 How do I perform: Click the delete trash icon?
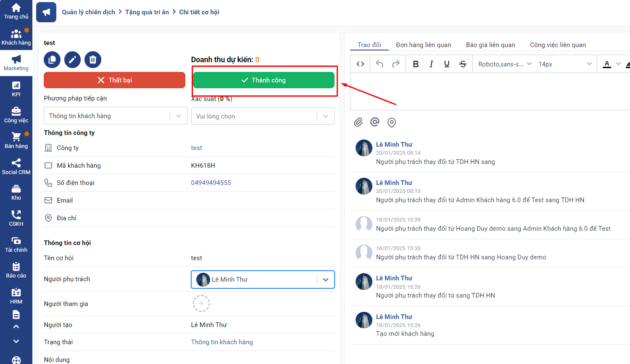pos(93,60)
